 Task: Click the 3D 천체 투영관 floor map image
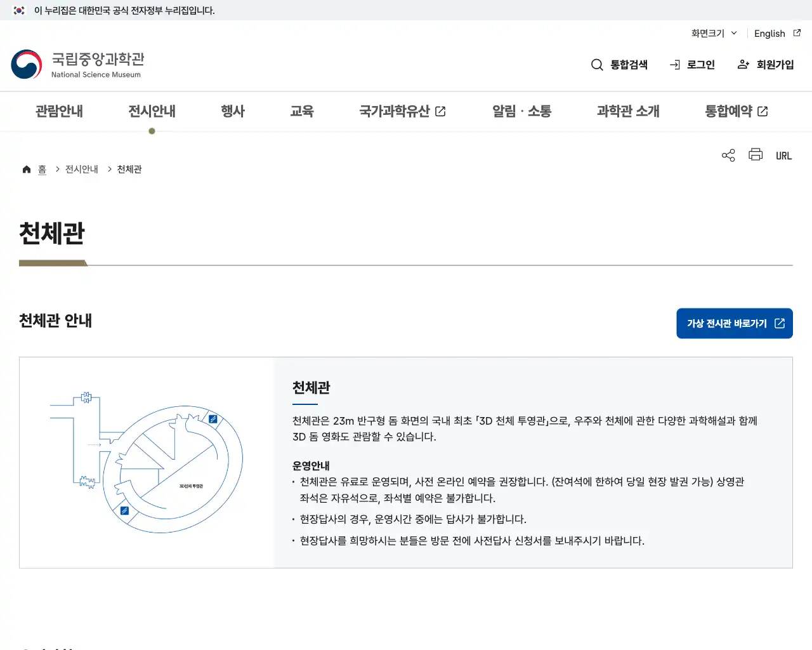(147, 462)
